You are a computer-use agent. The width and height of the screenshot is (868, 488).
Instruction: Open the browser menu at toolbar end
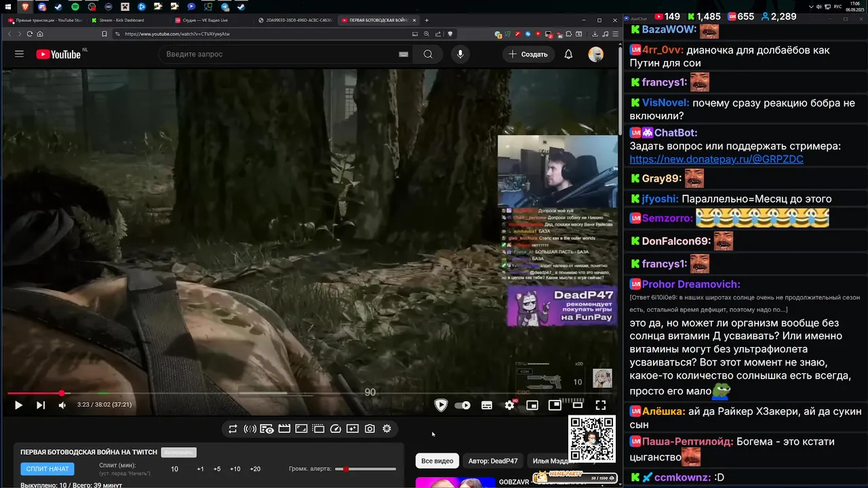[615, 34]
